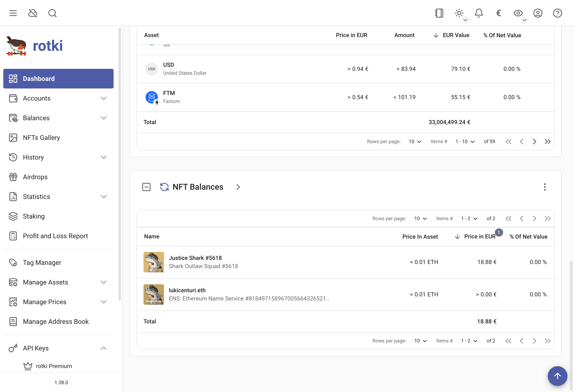
Task: Click the Fantom FTM asset icon
Action: [x=152, y=97]
